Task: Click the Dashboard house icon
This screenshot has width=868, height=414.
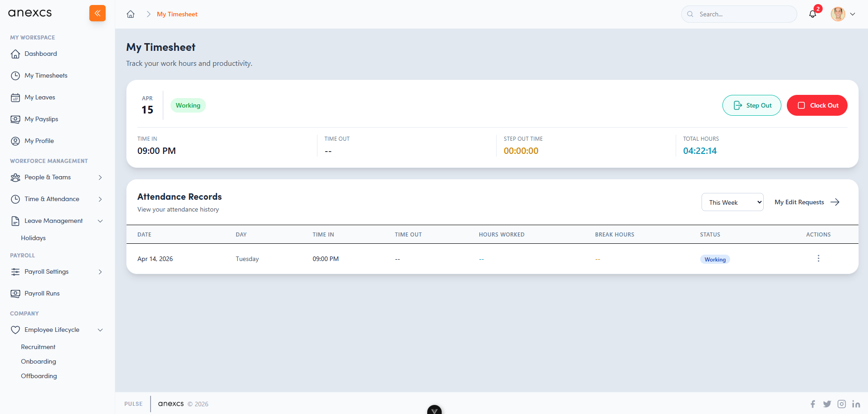Action: [15, 54]
